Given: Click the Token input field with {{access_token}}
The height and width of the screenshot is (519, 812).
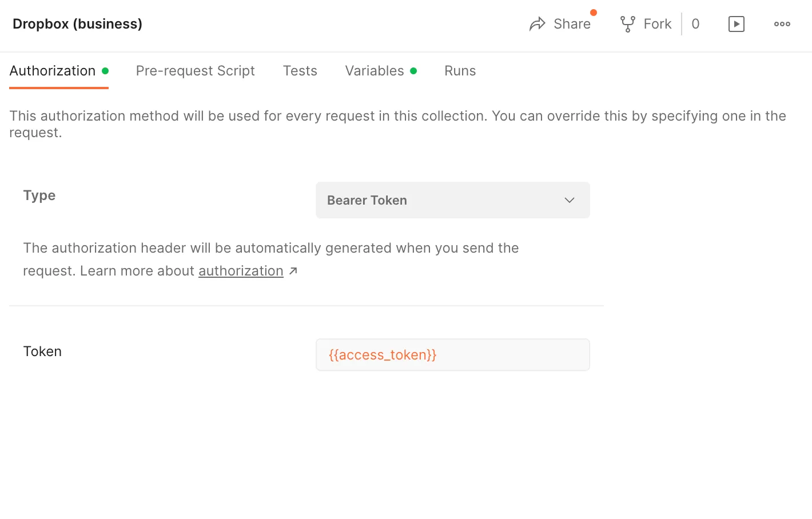Looking at the screenshot, I should 453,355.
